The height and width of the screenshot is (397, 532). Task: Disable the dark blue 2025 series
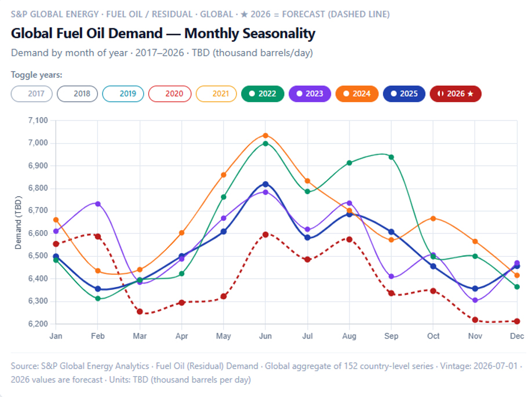[404, 94]
